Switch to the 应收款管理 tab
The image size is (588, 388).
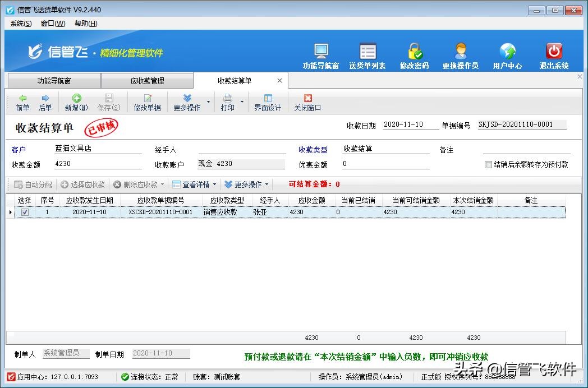(x=149, y=80)
